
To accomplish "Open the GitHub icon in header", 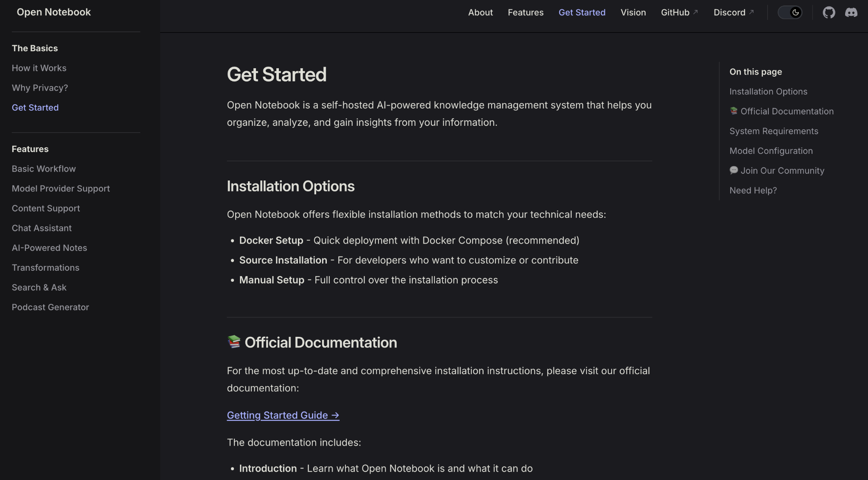I will 829,12.
